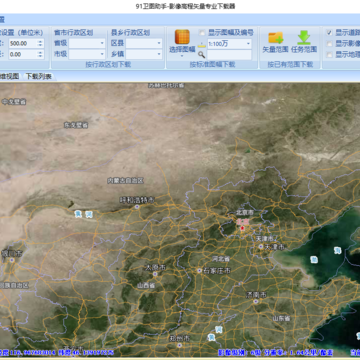Click the magnifier search icon in ribbon
The height and width of the screenshot is (360, 360).
pos(201,54)
